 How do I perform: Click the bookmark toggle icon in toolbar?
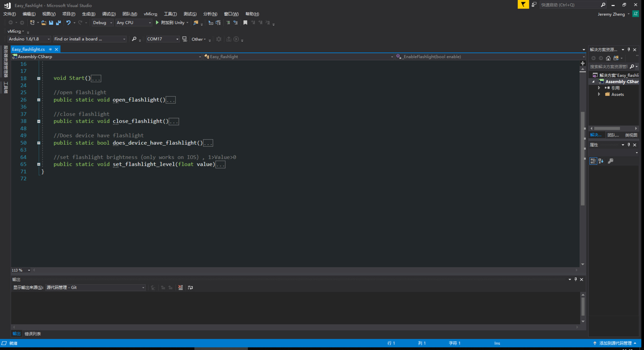[245, 23]
